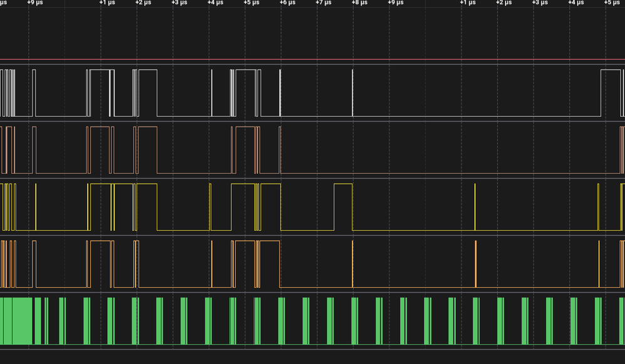Screen dimensions: 625x364
Task: Click the wide orange pulse ending at +6 µs
Action: point(270,264)
